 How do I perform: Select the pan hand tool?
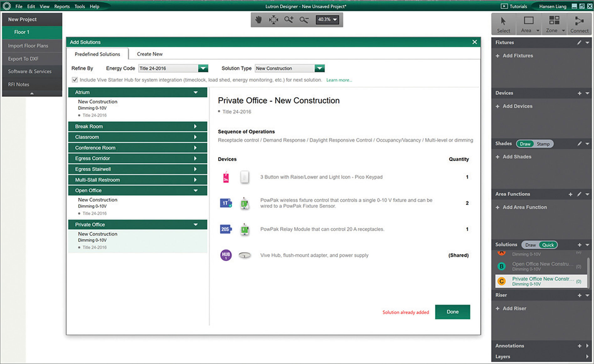(x=258, y=20)
